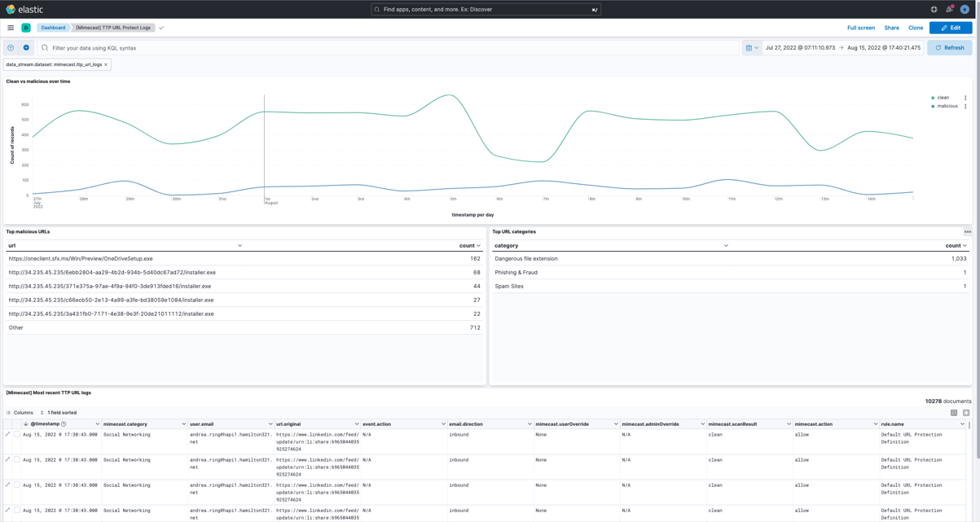Click the KQL filter input field
Viewport: 980px width, 522px height.
[244, 47]
